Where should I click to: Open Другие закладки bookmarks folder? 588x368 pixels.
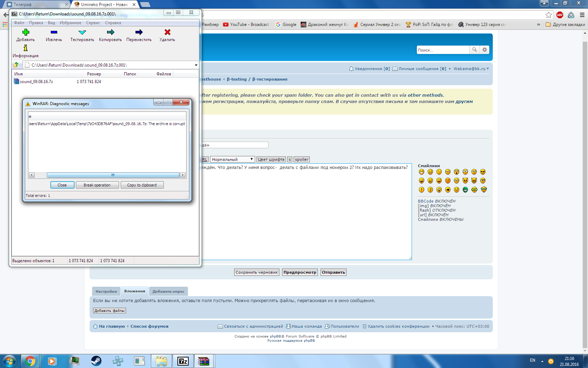coord(565,25)
